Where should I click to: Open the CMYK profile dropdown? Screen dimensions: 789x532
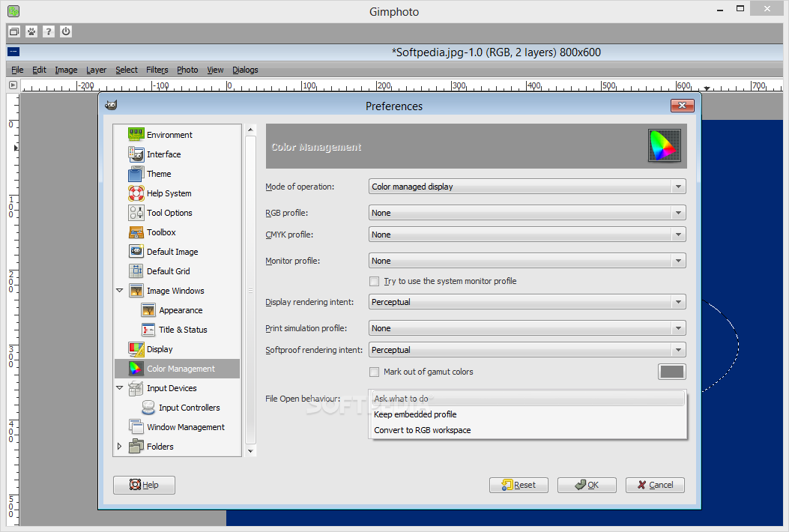pos(527,235)
